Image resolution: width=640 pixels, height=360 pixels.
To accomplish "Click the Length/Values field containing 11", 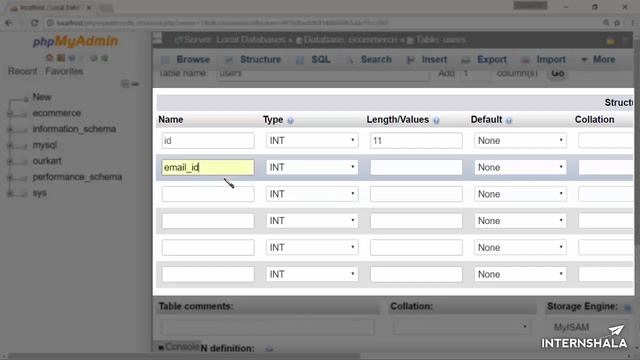I will point(416,140).
